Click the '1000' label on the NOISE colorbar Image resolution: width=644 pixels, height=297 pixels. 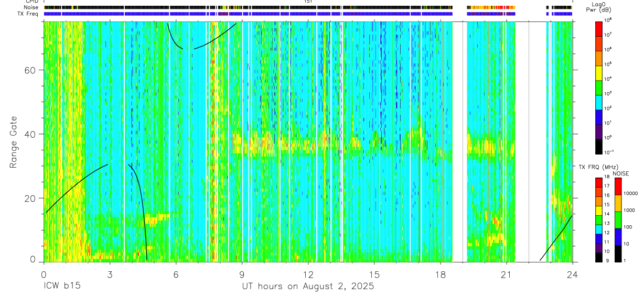point(630,211)
